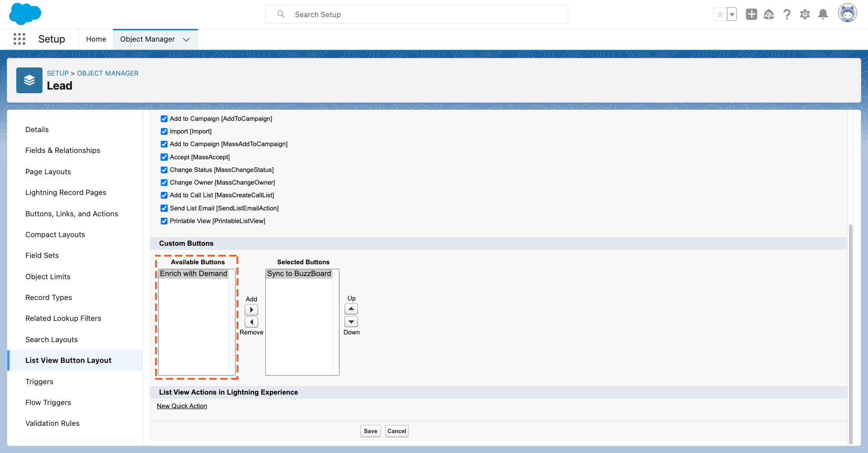Uncheck Change Status [MassChangeStatus]
Viewport: 868px width, 453px height.
pos(164,170)
